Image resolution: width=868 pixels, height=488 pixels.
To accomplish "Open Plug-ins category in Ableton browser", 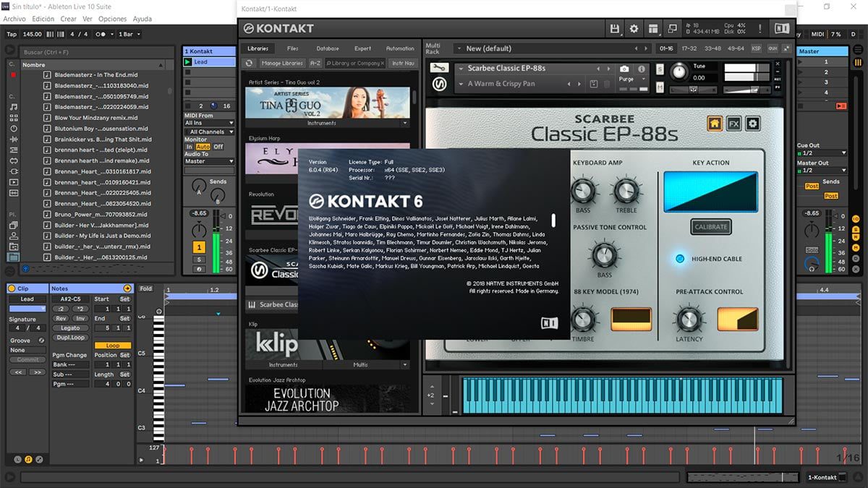I will (x=14, y=171).
